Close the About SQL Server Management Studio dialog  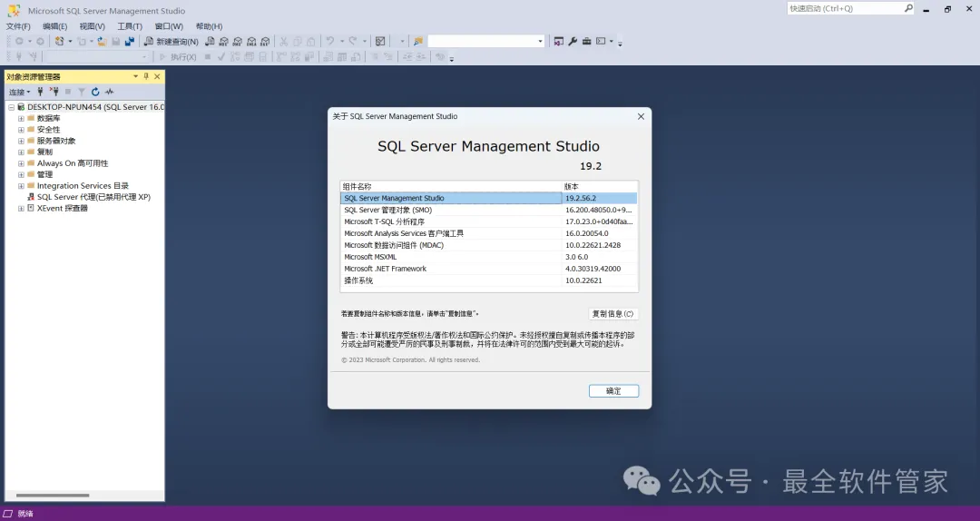pyautogui.click(x=641, y=116)
